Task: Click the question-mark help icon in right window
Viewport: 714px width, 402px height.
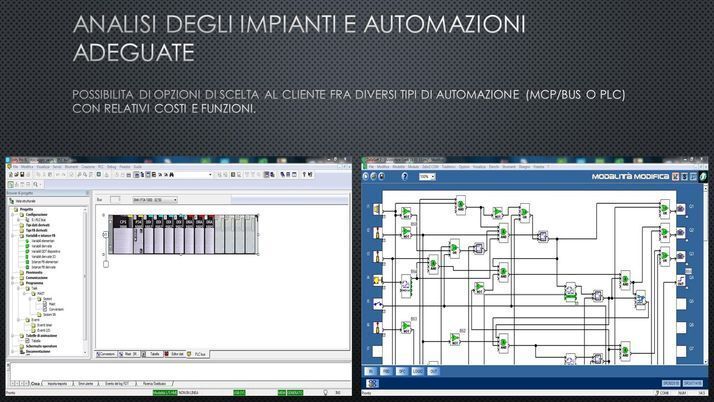Action: [404, 176]
